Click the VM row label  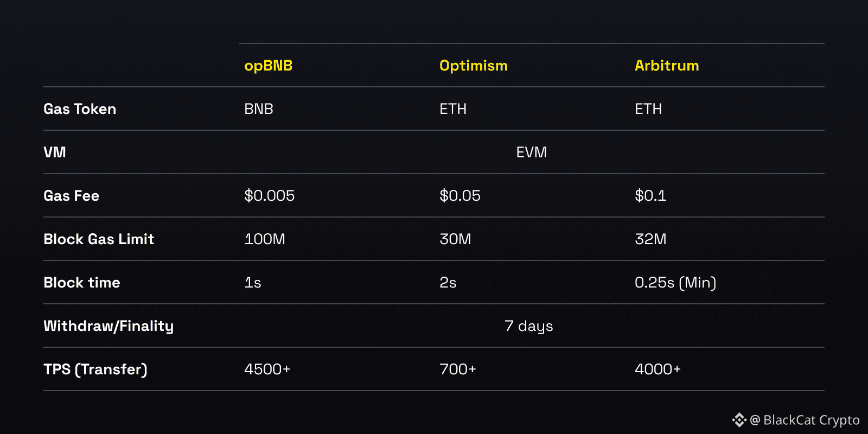point(55,152)
